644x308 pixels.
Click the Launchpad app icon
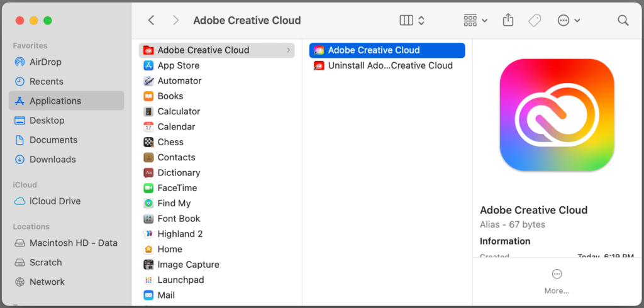148,280
